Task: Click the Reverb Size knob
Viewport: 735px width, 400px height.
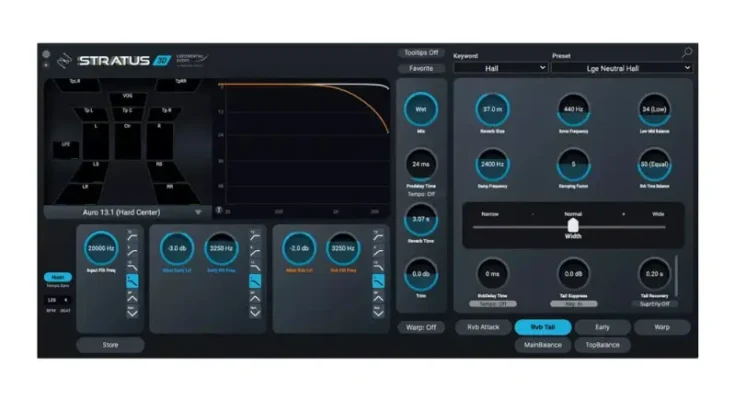Action: [491, 109]
